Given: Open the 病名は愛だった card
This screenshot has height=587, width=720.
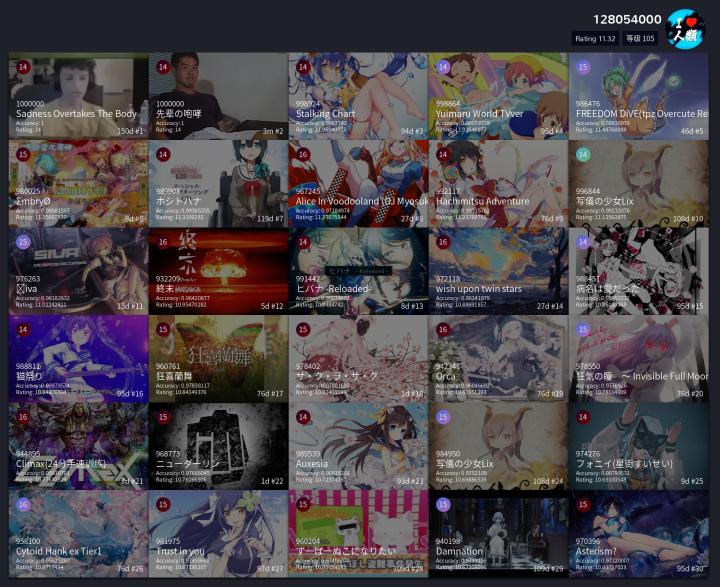Looking at the screenshot, I should 638,271.
